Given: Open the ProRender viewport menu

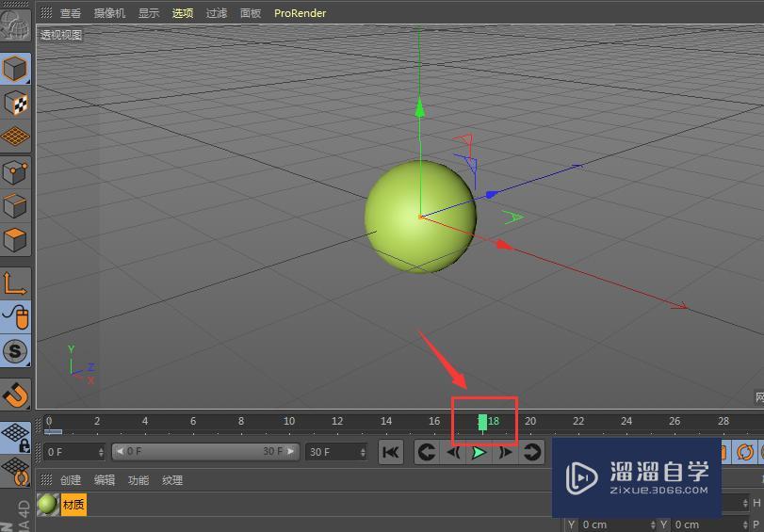Looking at the screenshot, I should pyautogui.click(x=300, y=13).
